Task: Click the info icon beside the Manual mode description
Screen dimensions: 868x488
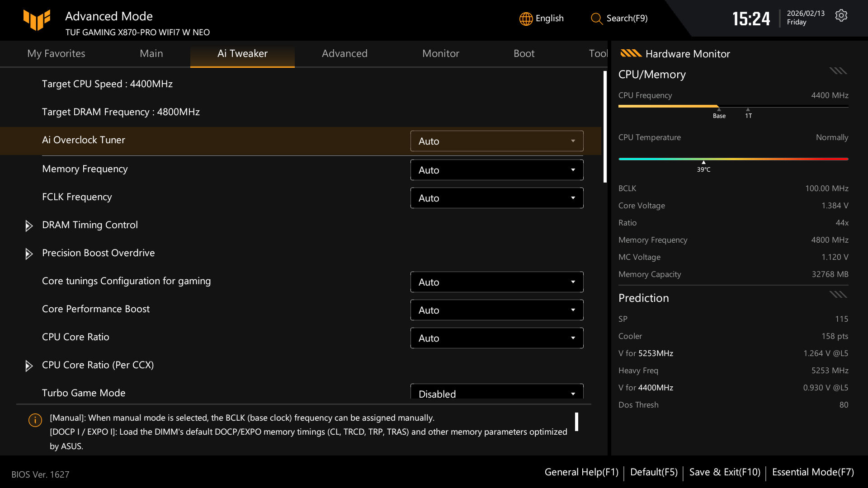Action: point(35,420)
